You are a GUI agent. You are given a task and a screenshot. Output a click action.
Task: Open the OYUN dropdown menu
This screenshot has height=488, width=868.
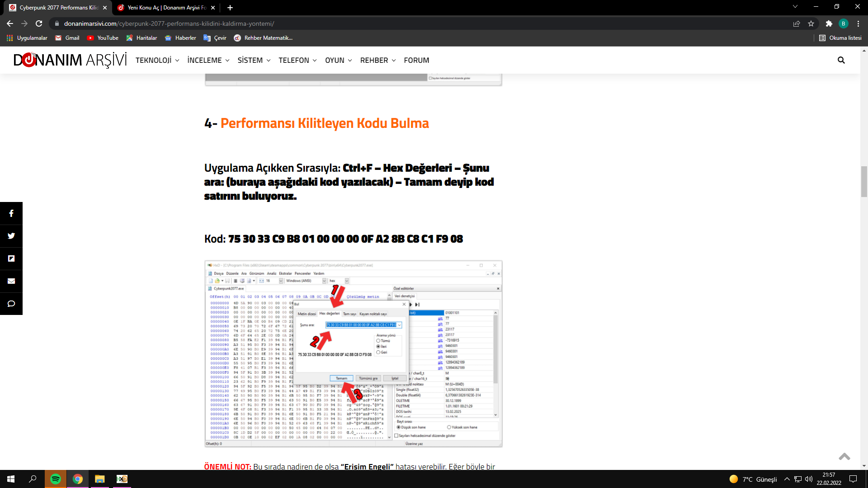click(338, 60)
